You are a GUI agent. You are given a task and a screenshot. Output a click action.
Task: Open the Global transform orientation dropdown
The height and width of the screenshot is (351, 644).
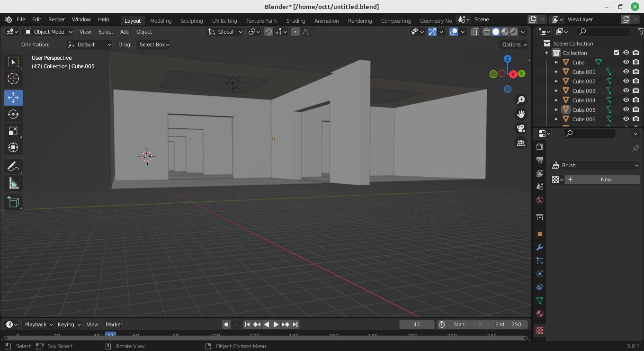(225, 32)
